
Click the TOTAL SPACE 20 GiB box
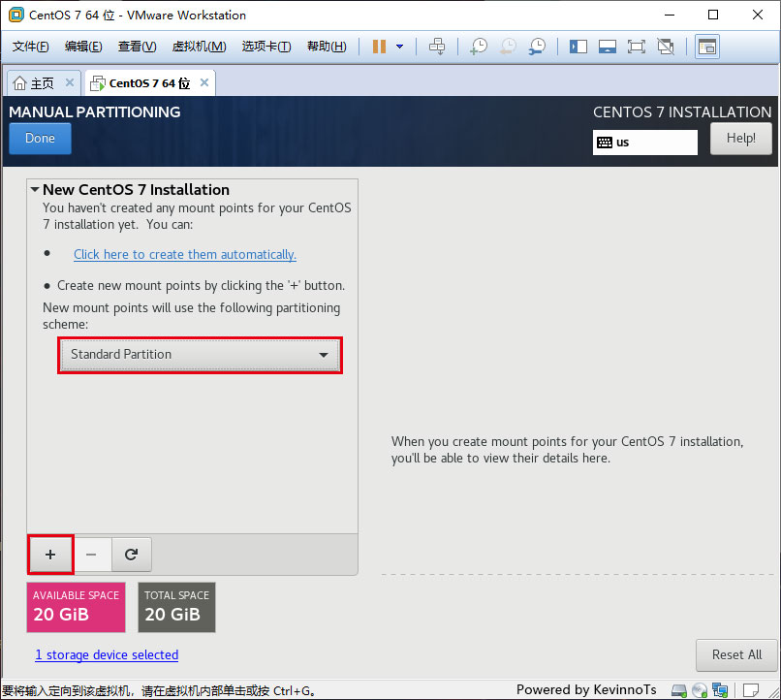[x=176, y=607]
